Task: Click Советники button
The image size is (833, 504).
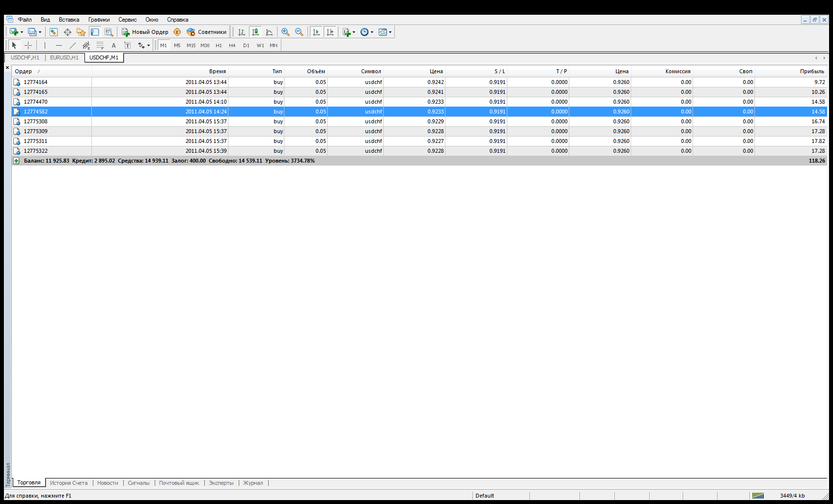Action: click(207, 32)
